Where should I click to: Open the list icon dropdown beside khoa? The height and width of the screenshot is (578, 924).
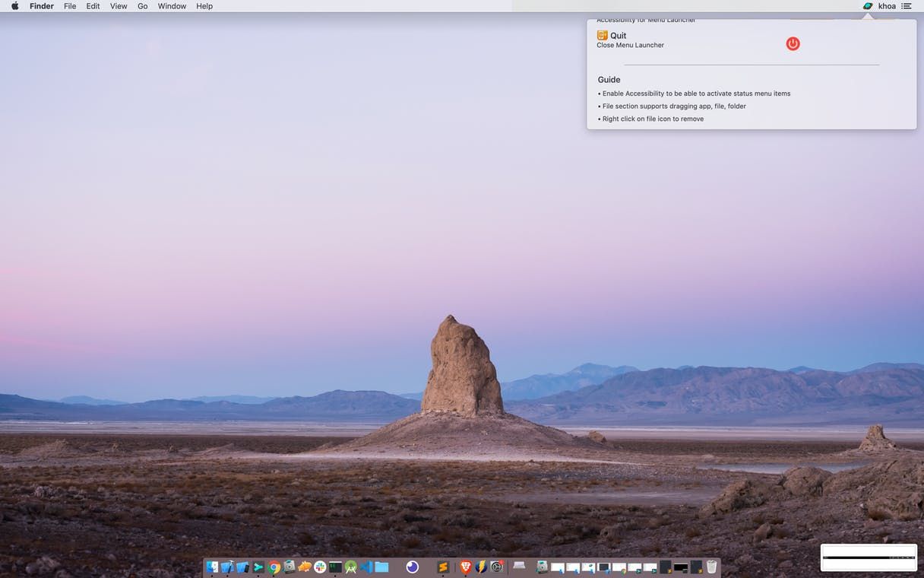tap(907, 6)
